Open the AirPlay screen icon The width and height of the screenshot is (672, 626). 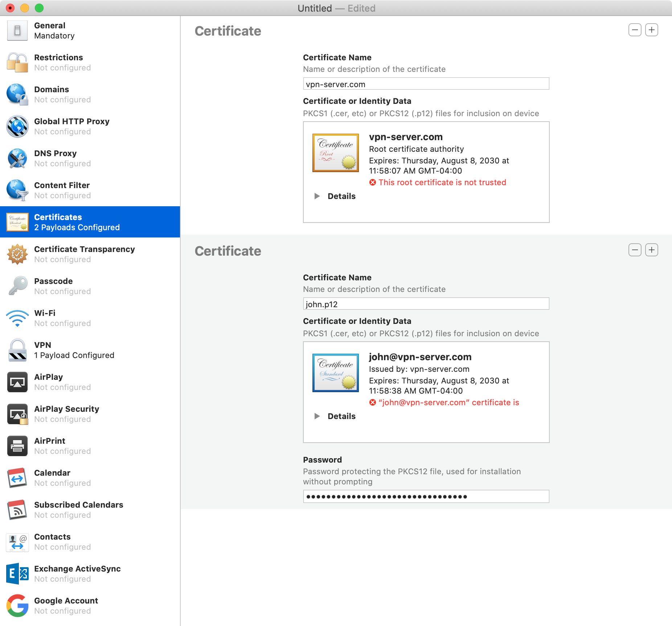pos(17,382)
